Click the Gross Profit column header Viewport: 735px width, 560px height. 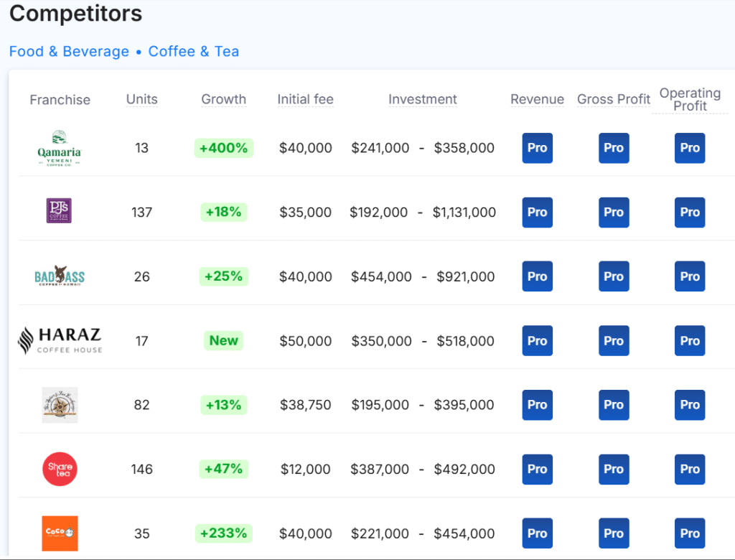click(614, 99)
